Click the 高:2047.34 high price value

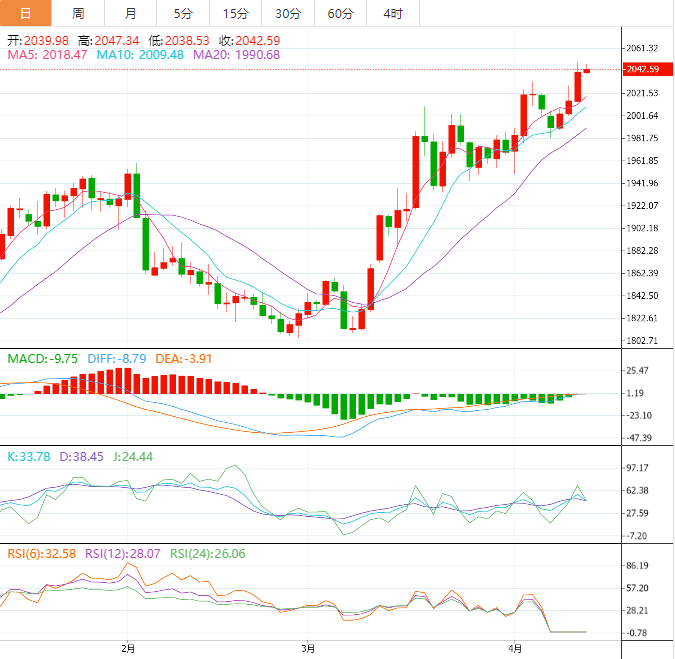click(x=108, y=40)
